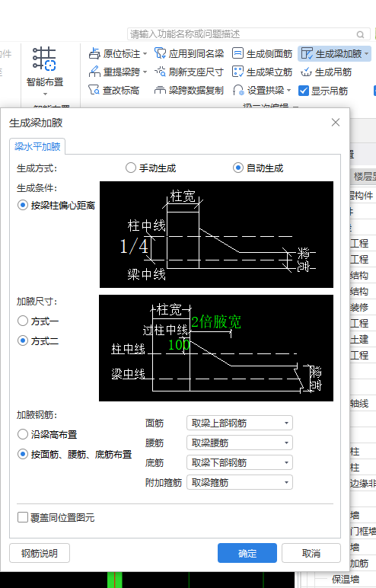
Task: Switch to 梁水平加腋 tab
Action: [37, 147]
